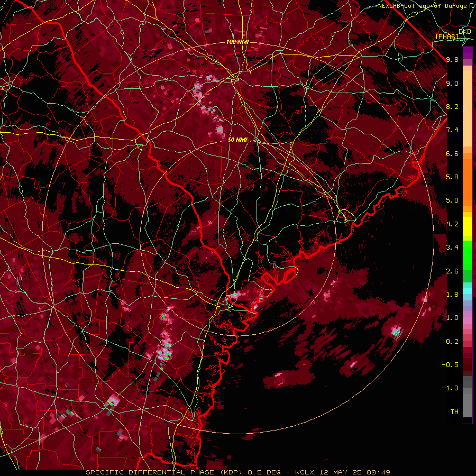Click the yellow segment of color bar
The image size is (476, 476).
point(467,226)
